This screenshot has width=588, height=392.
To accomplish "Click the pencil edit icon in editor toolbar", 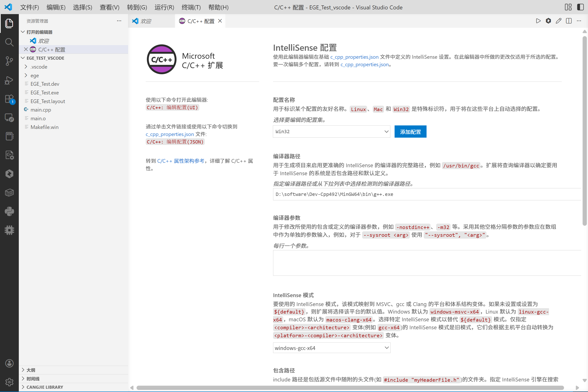I will point(558,21).
